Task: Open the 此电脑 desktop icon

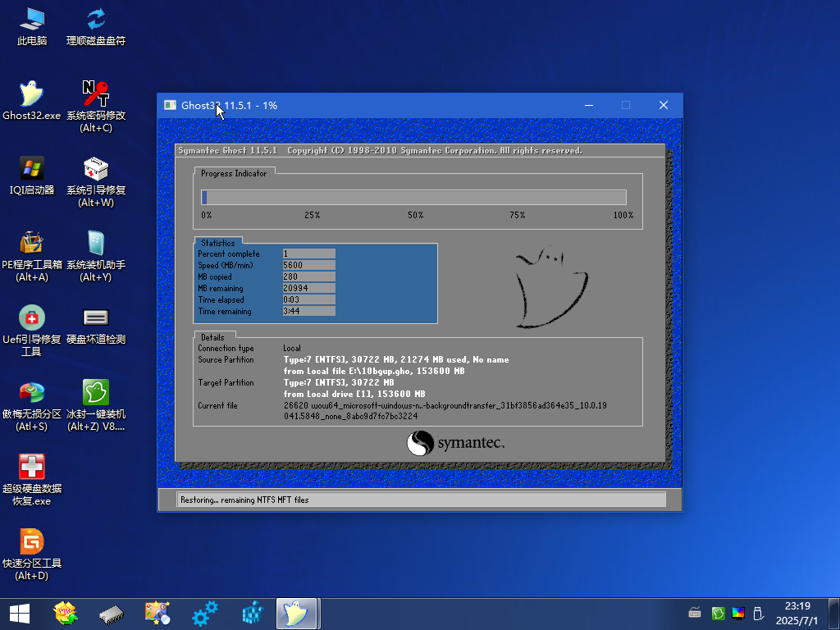Action: click(x=32, y=27)
